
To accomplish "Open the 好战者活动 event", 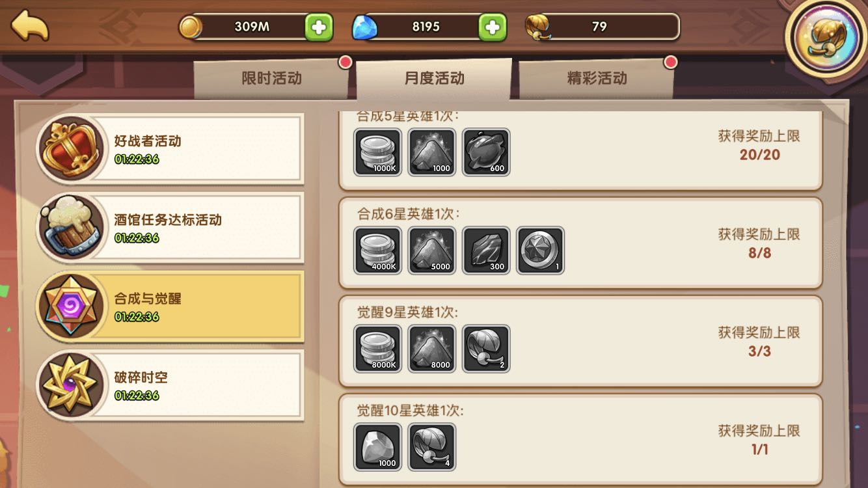I will [x=170, y=149].
